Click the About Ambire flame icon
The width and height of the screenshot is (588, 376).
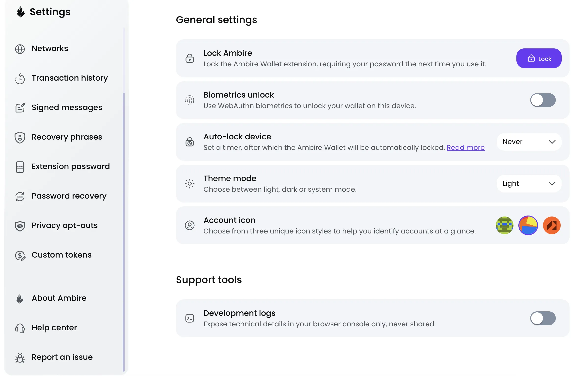pos(20,299)
